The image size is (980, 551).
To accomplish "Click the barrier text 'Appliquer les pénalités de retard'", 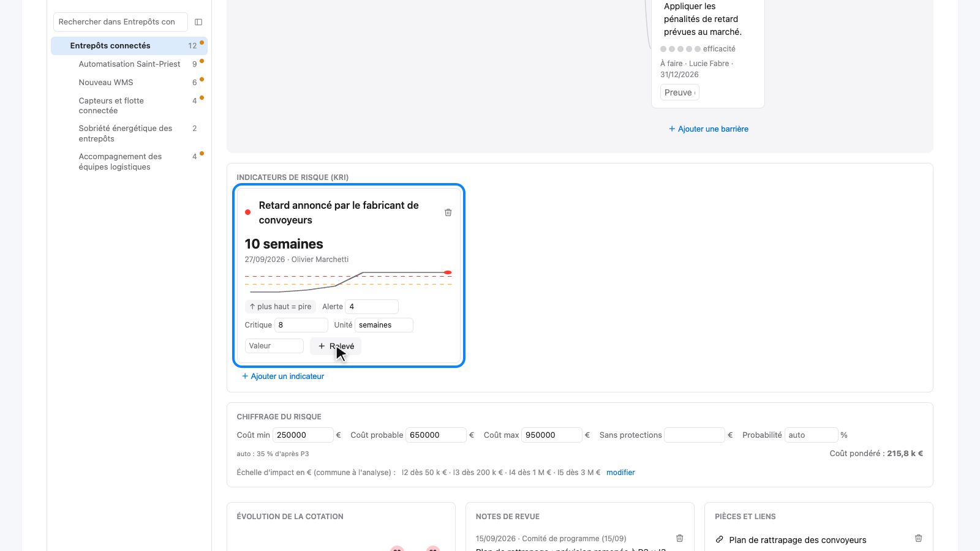I will coord(703,19).
